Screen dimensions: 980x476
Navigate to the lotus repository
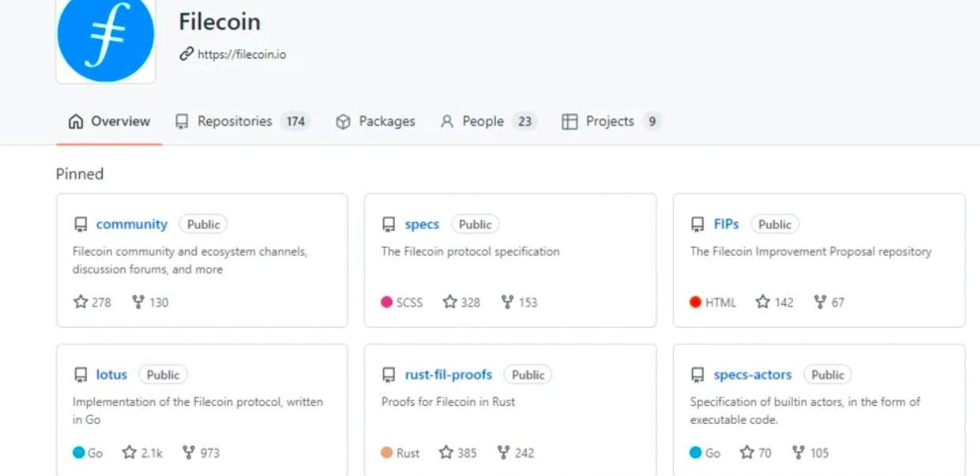pyautogui.click(x=111, y=375)
